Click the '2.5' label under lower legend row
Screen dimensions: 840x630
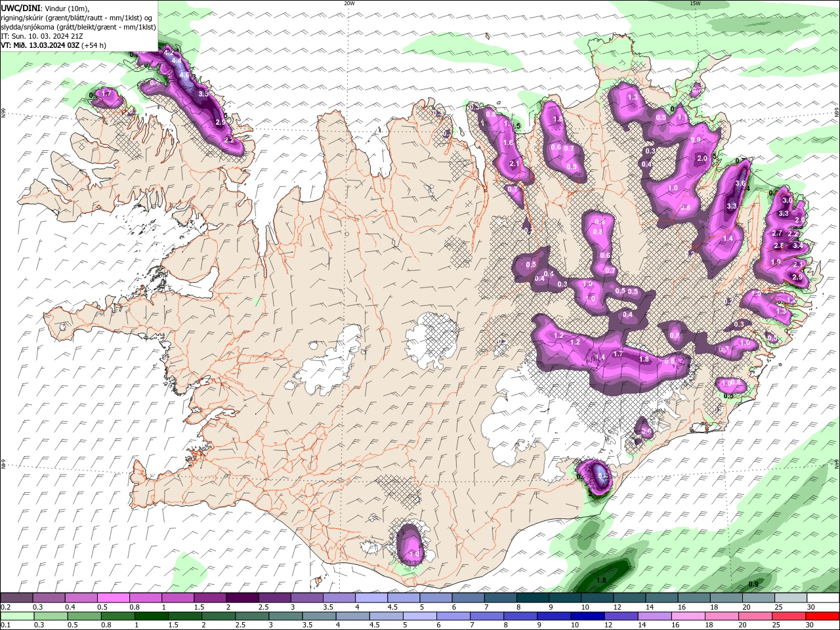point(240,625)
